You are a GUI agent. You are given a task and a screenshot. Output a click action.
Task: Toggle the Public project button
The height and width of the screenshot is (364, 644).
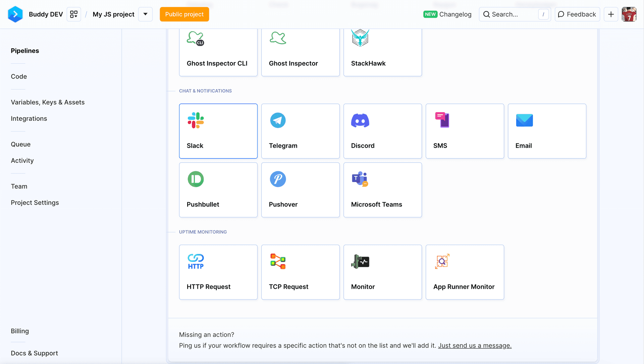[184, 14]
